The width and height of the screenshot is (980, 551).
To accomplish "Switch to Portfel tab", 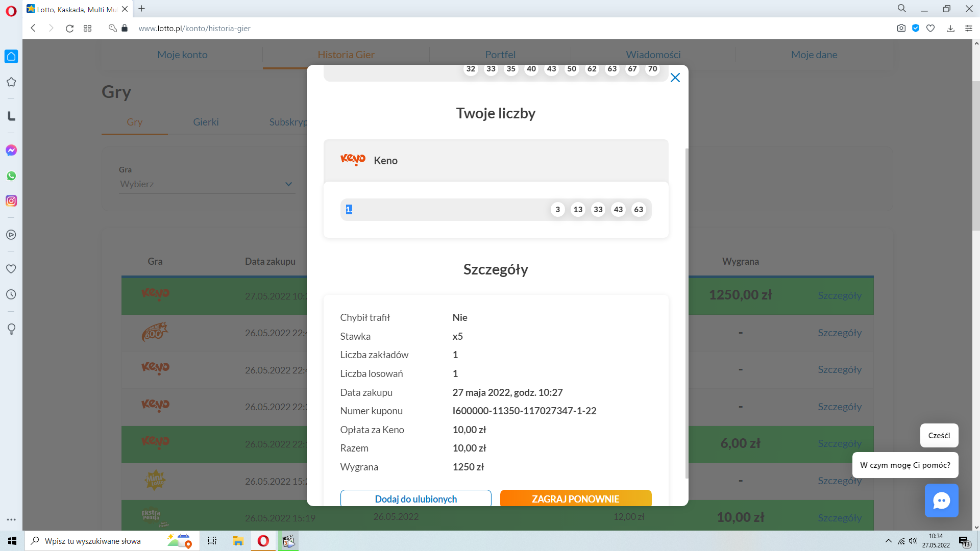I will 500,55.
